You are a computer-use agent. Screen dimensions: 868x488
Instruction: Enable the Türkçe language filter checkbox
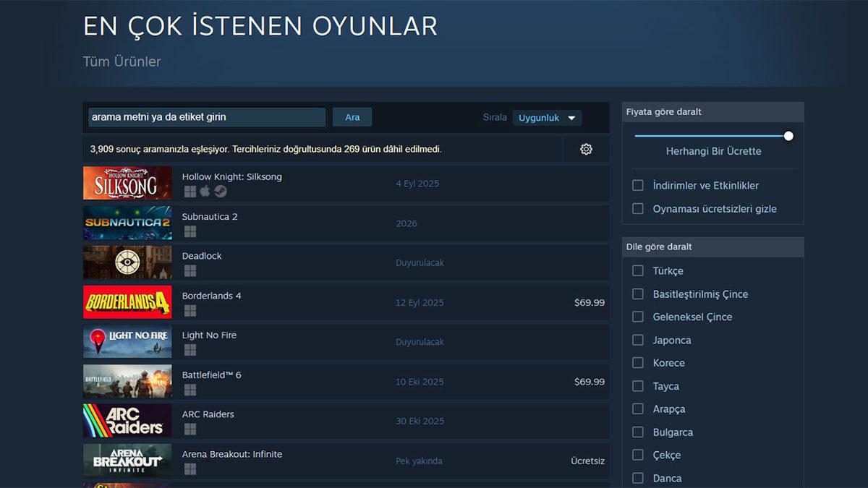pos(637,270)
